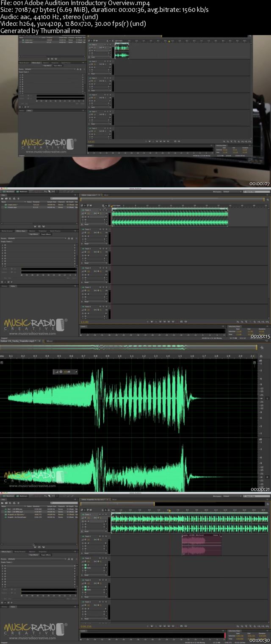Open the Media Browser tab in 00:00:15 frame
271x644 pixels.
[x=7, y=231]
